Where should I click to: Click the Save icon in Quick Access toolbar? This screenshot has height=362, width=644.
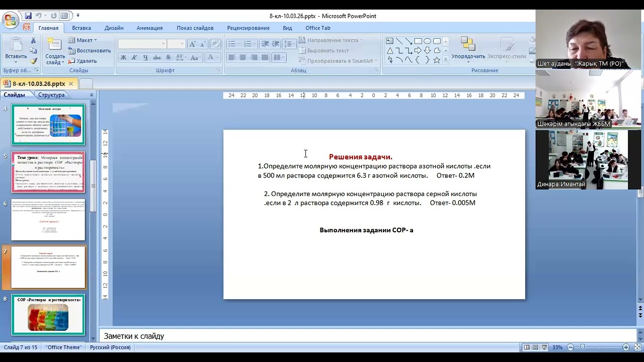(28, 16)
